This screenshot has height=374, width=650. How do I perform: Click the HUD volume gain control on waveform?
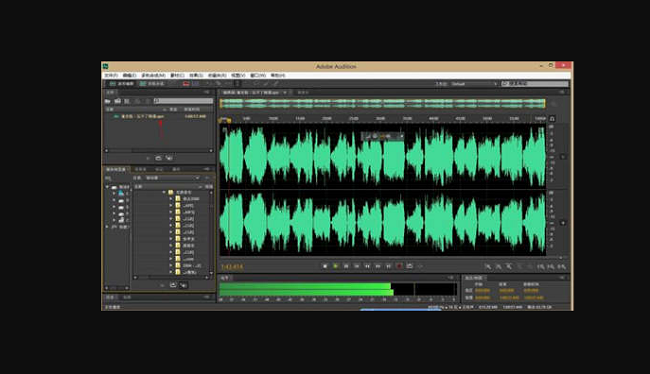pos(382,136)
